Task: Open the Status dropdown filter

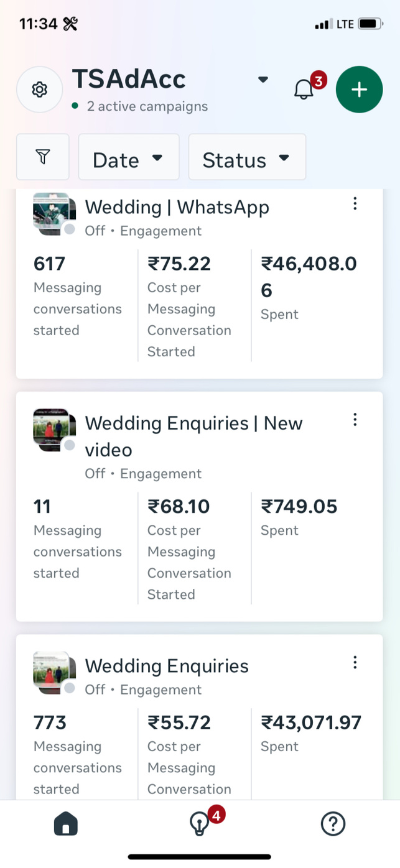Action: pos(247,157)
